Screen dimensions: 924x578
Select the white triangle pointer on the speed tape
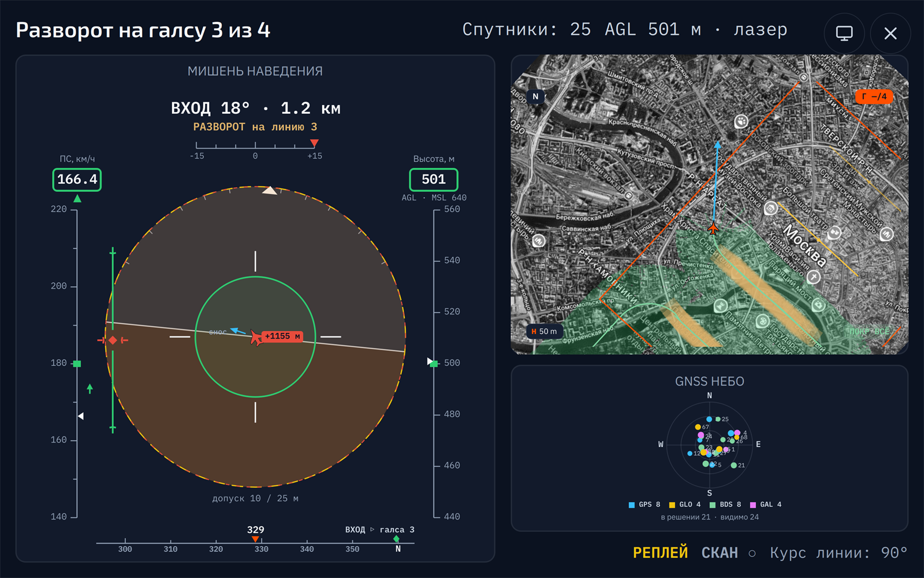coord(81,416)
